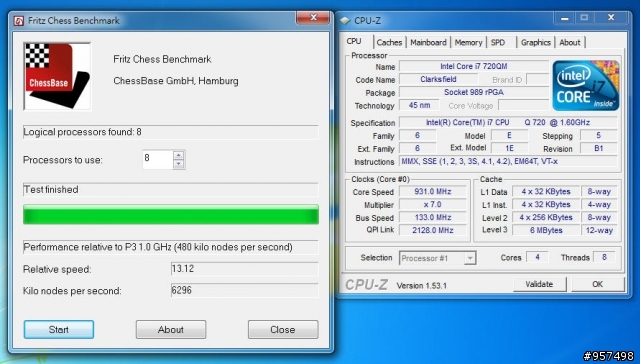Minimize the CPU-Z window
The height and width of the screenshot is (364, 640).
pyautogui.click(x=565, y=18)
